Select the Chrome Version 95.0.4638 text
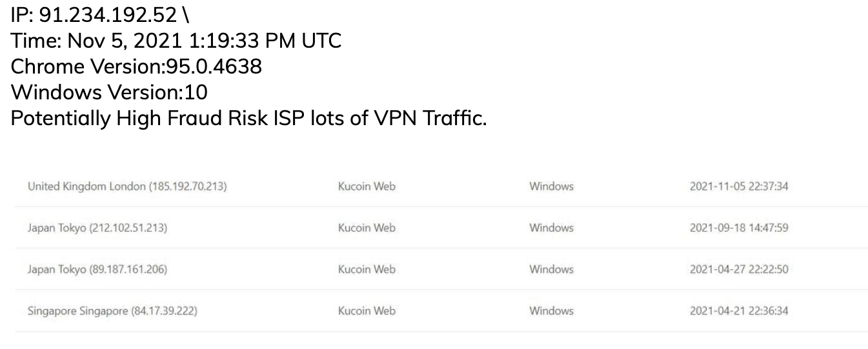Viewport: 868px width, 349px height. pyautogui.click(x=137, y=66)
